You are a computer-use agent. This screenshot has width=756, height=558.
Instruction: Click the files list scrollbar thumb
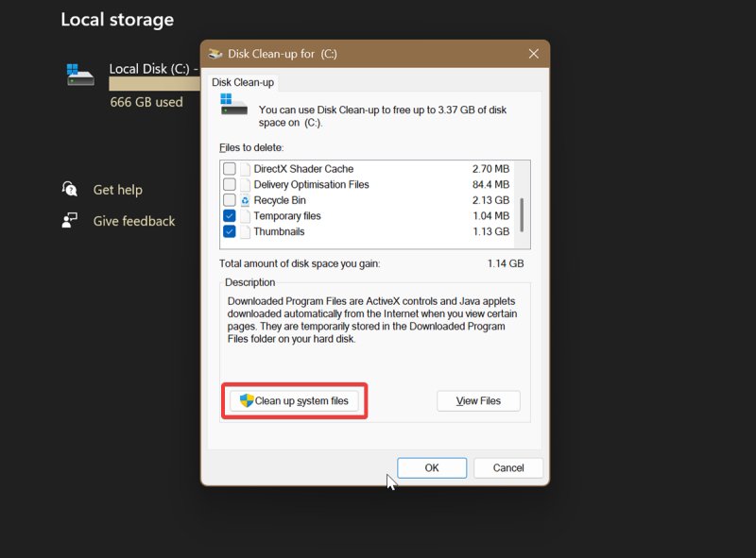coord(522,219)
